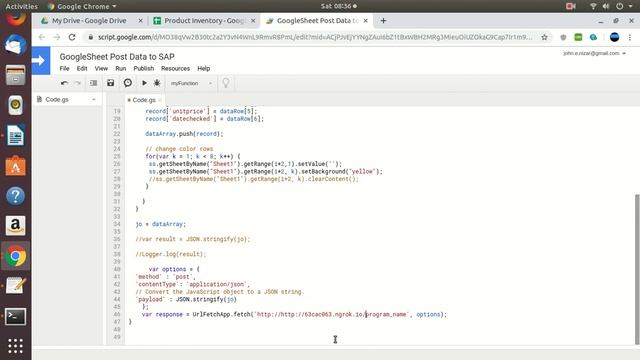Open the Run menu
Image resolution: width=640 pixels, height=360 pixels.
click(120, 69)
